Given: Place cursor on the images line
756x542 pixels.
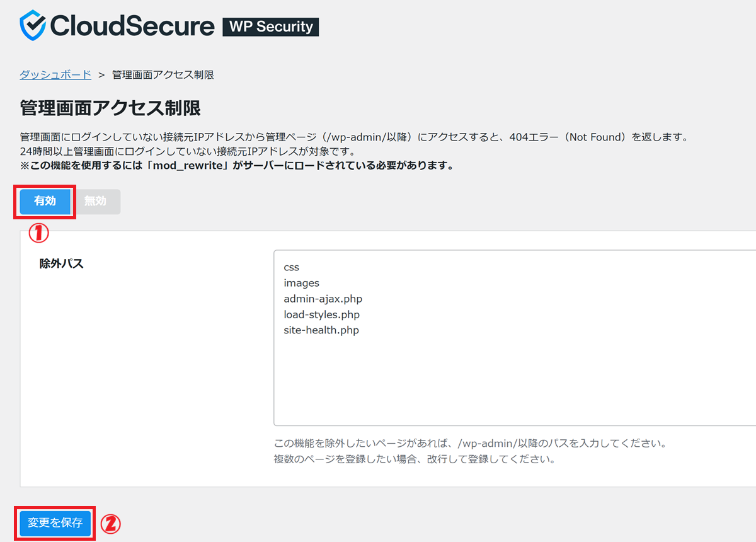Looking at the screenshot, I should [x=301, y=283].
